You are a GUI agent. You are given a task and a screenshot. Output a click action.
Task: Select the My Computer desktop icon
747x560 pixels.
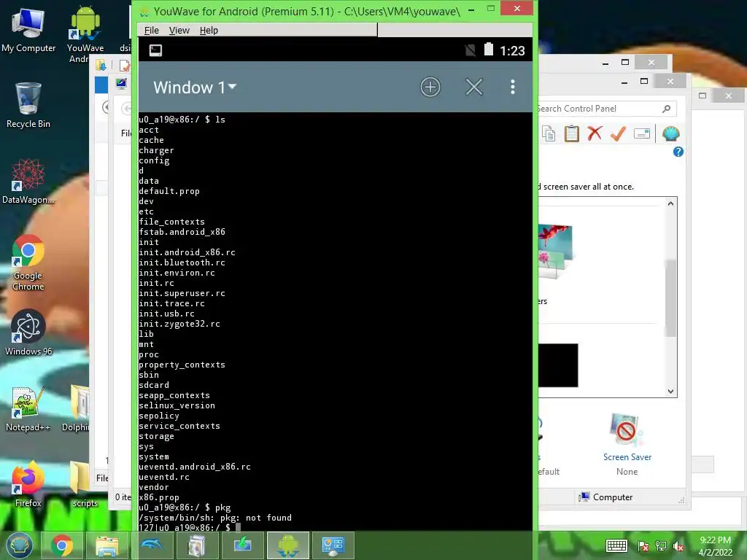(28, 30)
